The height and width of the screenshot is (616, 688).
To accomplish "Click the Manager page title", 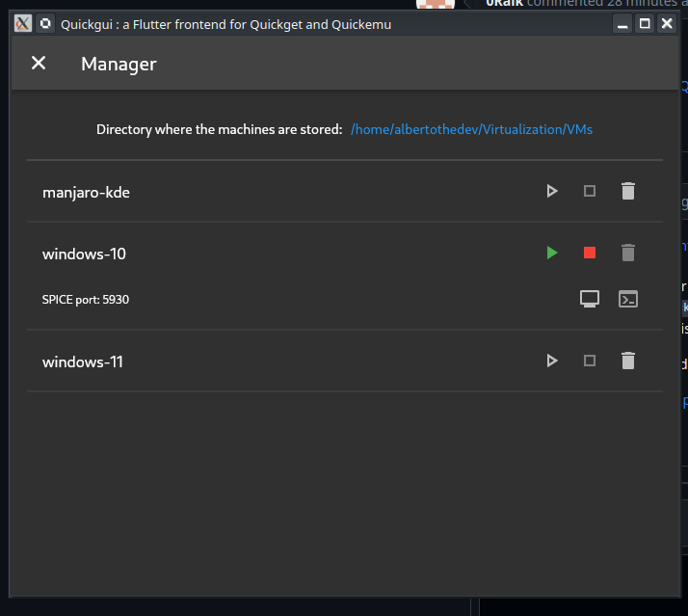I will click(119, 64).
